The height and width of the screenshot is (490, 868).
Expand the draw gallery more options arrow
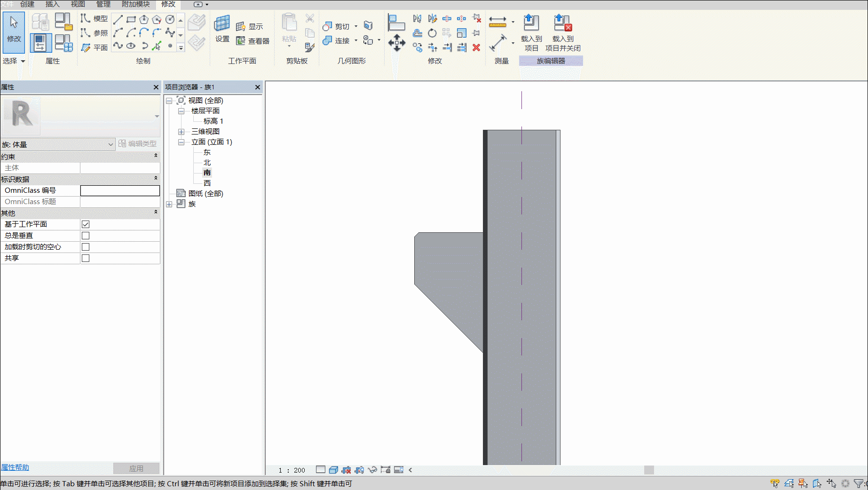(181, 47)
